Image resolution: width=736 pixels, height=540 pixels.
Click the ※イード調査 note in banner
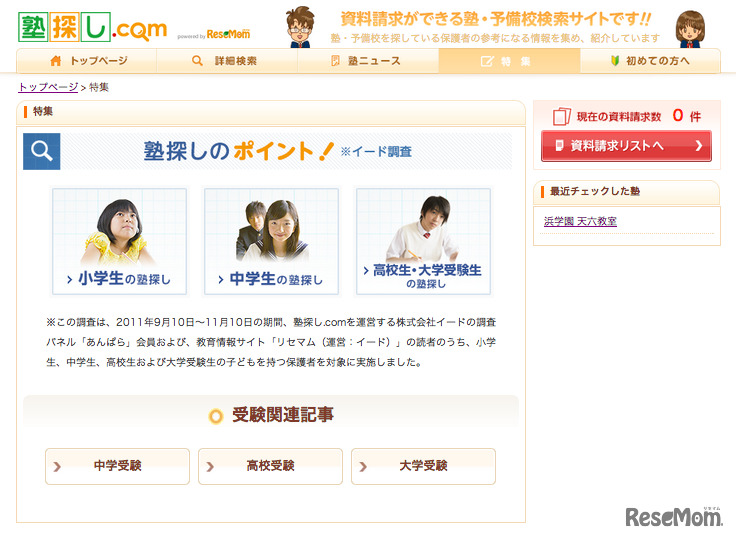click(x=376, y=151)
